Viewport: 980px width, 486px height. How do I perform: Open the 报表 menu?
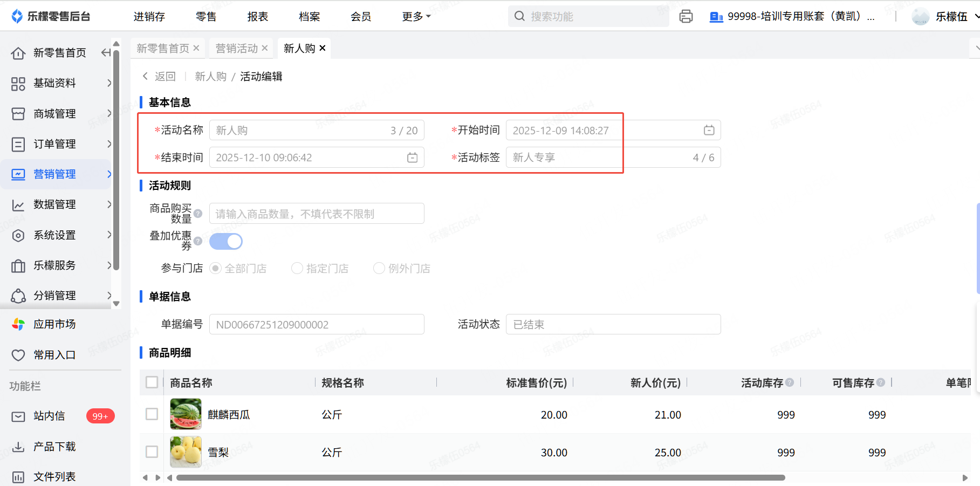click(258, 17)
